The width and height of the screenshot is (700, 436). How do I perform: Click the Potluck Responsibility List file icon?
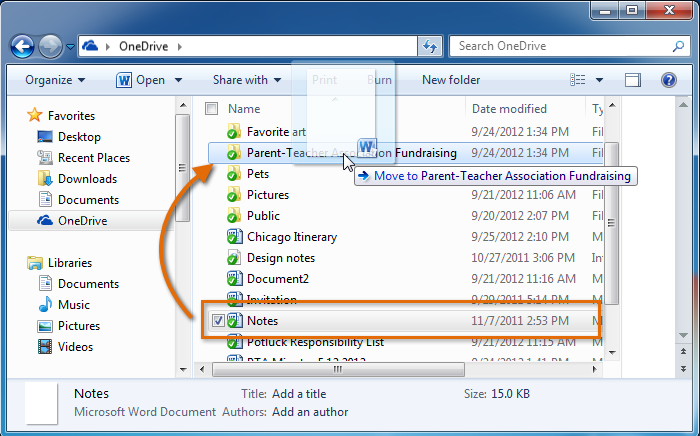234,342
